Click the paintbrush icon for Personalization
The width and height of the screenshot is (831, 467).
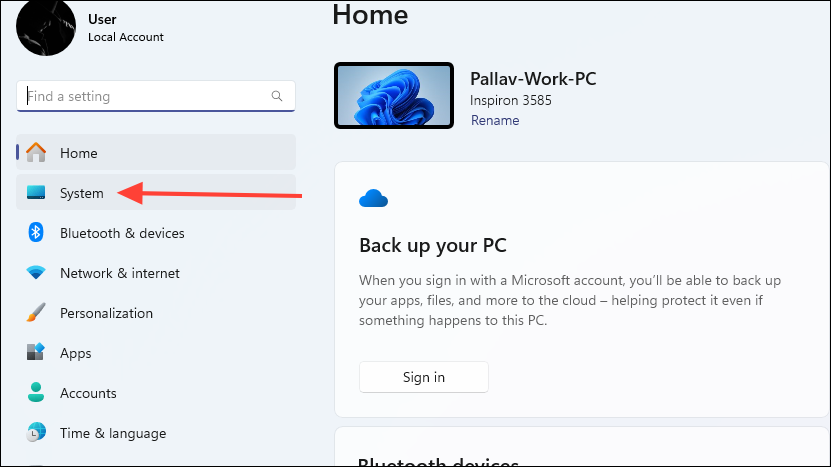[36, 313]
